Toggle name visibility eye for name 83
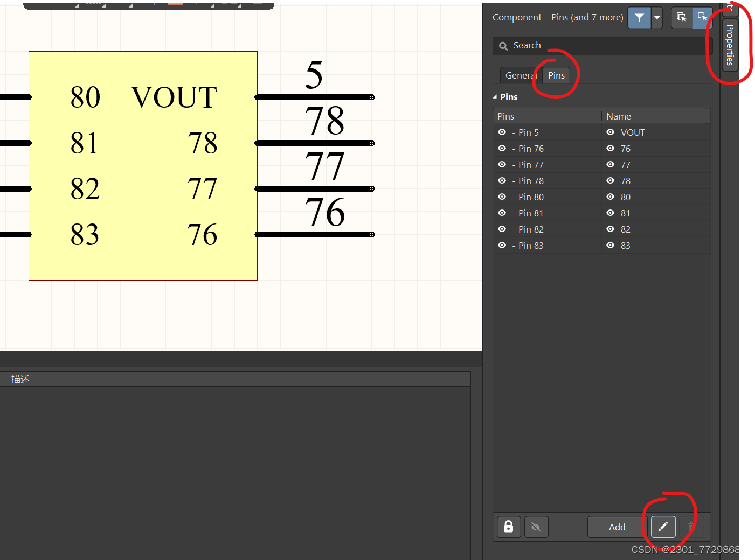755x560 pixels. 611,246
